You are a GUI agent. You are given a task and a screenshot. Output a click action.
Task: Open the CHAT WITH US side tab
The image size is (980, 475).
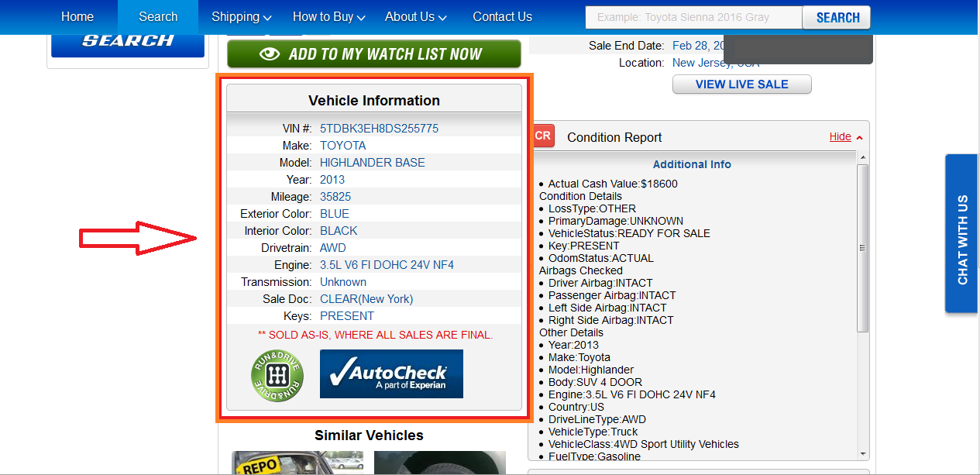click(962, 233)
